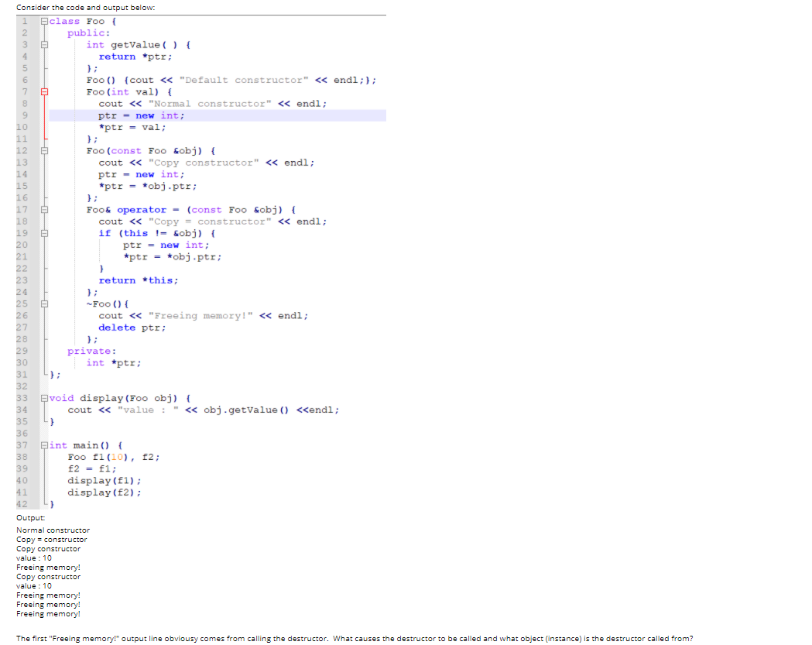Collapse the display function definition fold
This screenshot has width=812, height=645.
[44, 397]
